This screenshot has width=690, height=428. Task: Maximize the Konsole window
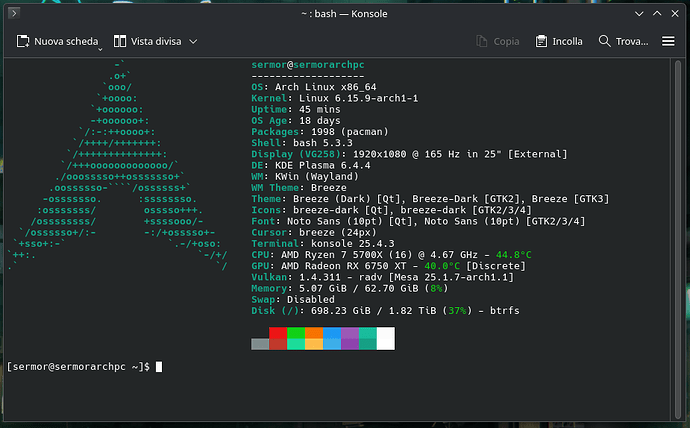pyautogui.click(x=651, y=12)
